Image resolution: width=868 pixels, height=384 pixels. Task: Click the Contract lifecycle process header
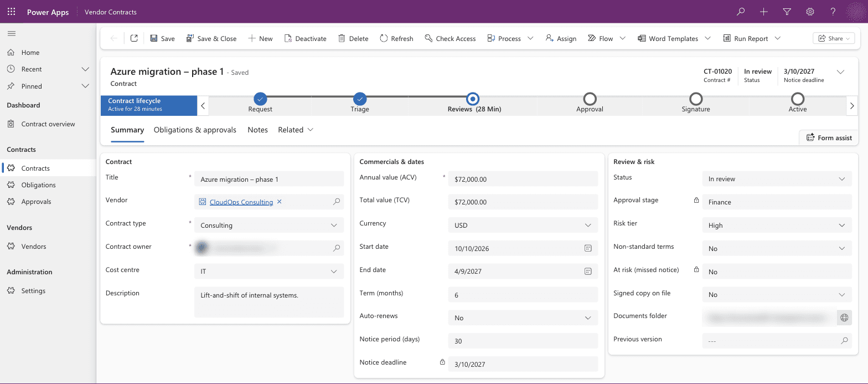pyautogui.click(x=149, y=105)
